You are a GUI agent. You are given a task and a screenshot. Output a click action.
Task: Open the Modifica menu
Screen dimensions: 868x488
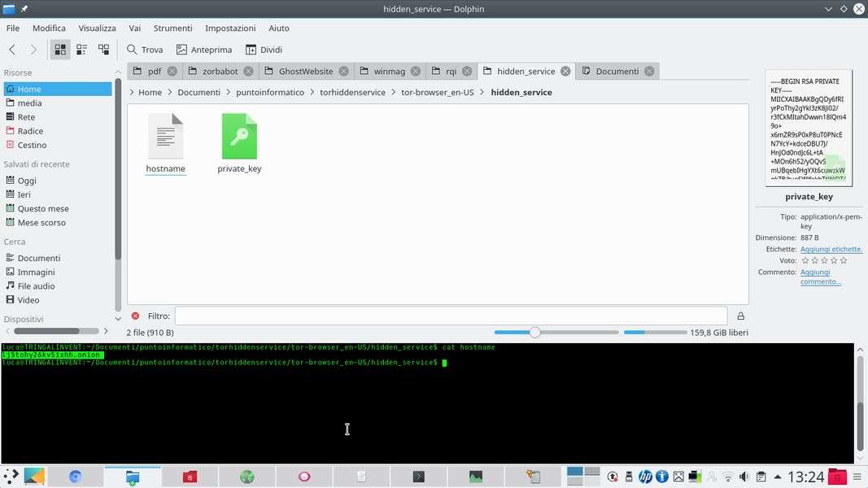coord(49,28)
